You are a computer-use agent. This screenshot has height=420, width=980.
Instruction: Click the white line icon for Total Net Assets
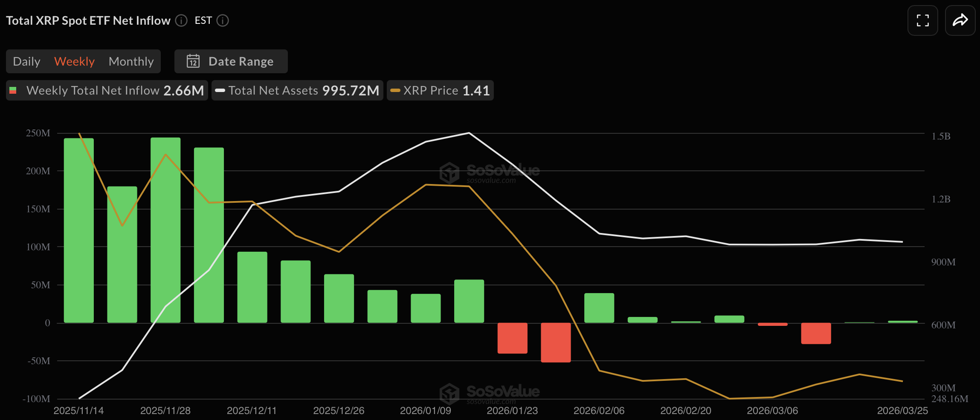220,90
